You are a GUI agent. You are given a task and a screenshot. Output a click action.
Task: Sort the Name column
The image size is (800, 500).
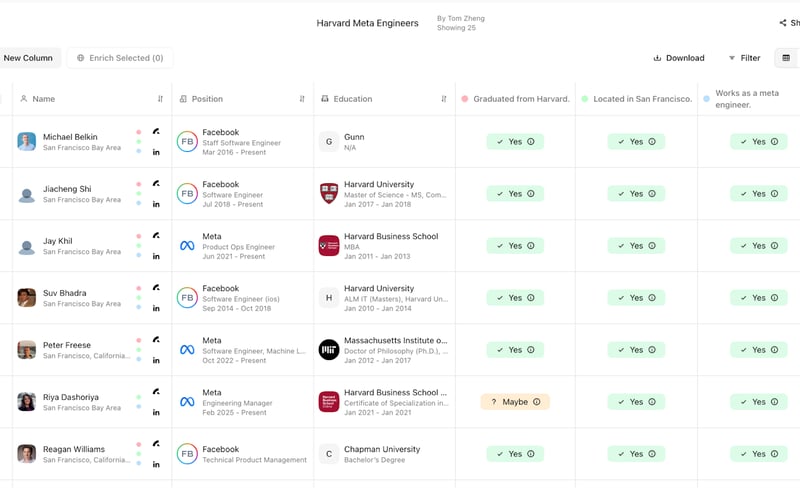click(160, 99)
